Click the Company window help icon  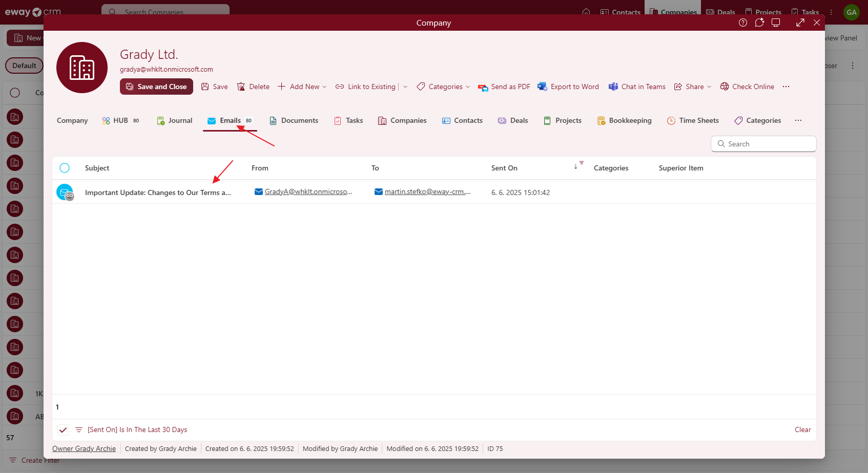point(743,23)
